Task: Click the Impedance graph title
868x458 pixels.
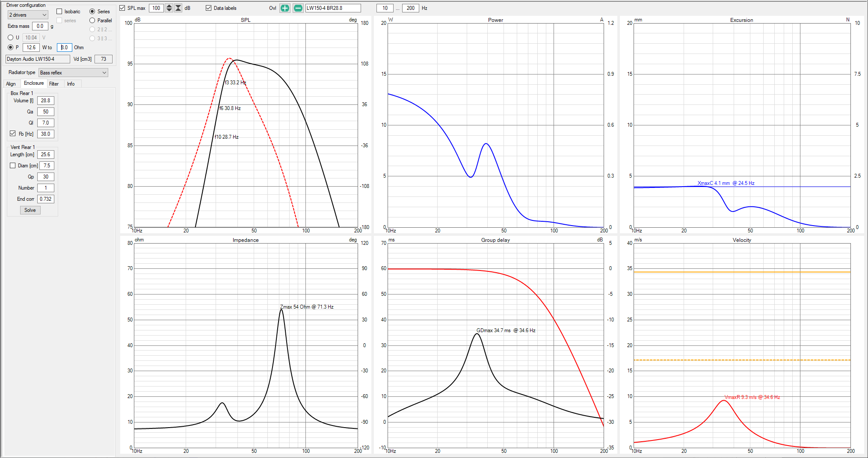Action: [x=246, y=240]
